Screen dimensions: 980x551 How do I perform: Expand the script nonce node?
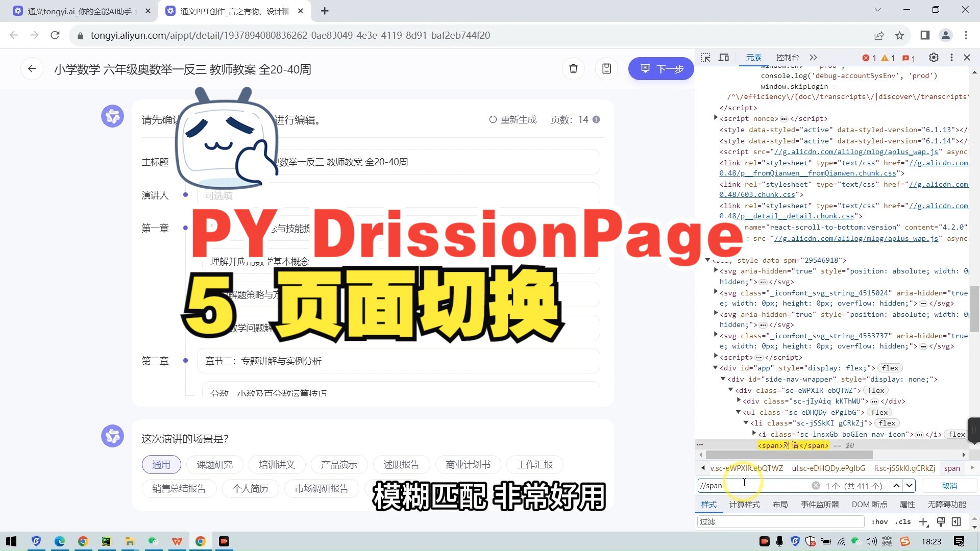(715, 118)
